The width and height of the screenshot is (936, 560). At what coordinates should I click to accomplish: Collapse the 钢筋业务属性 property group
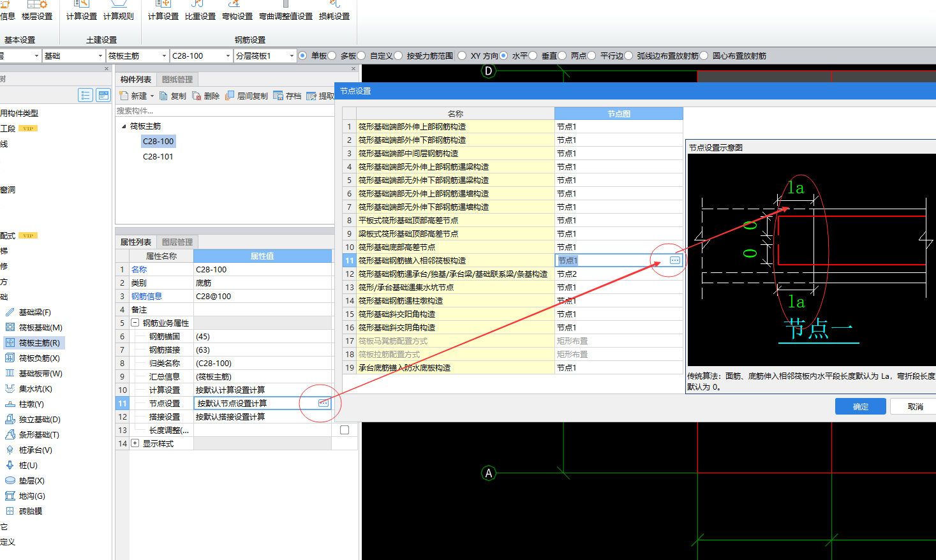135,323
